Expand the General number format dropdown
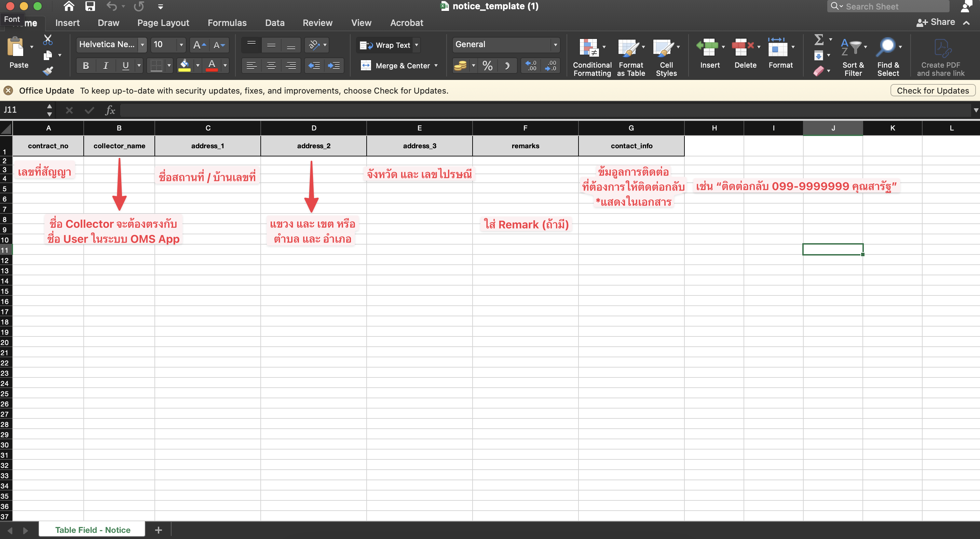980x539 pixels. (555, 45)
